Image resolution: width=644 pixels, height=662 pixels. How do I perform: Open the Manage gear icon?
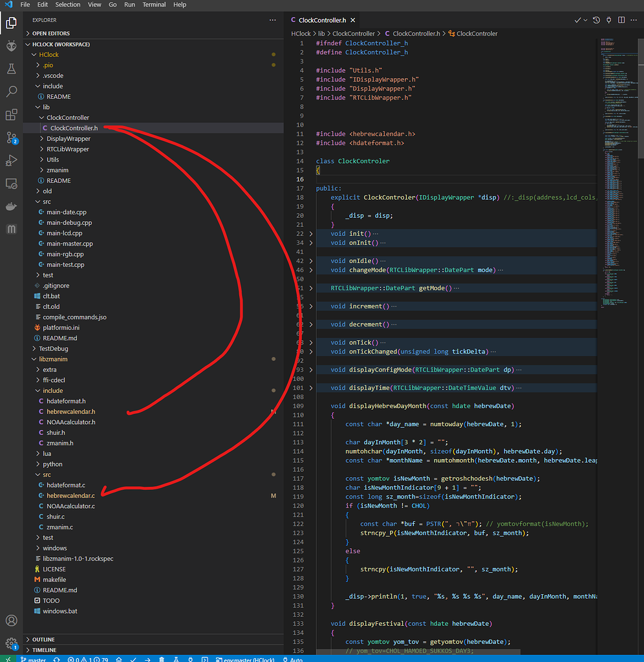click(x=12, y=643)
